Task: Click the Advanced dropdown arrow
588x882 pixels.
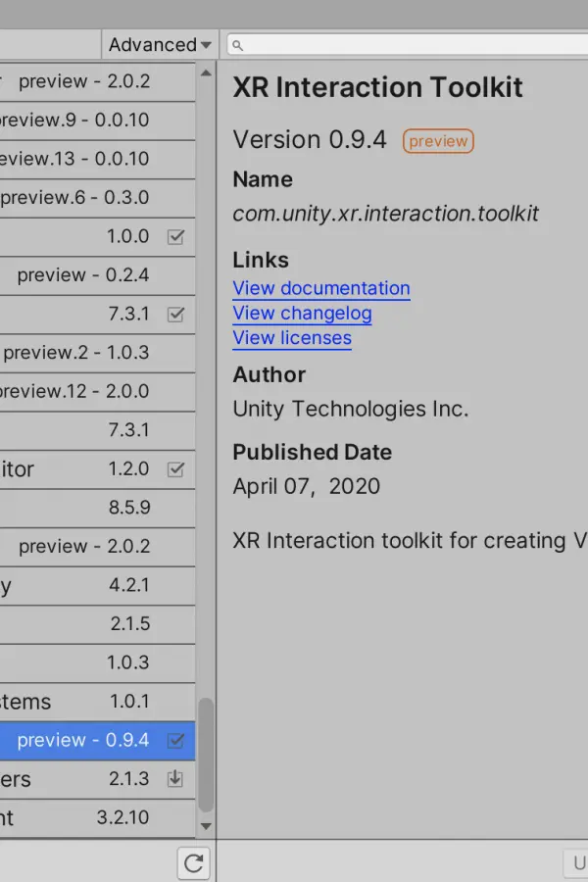Action: pos(206,45)
